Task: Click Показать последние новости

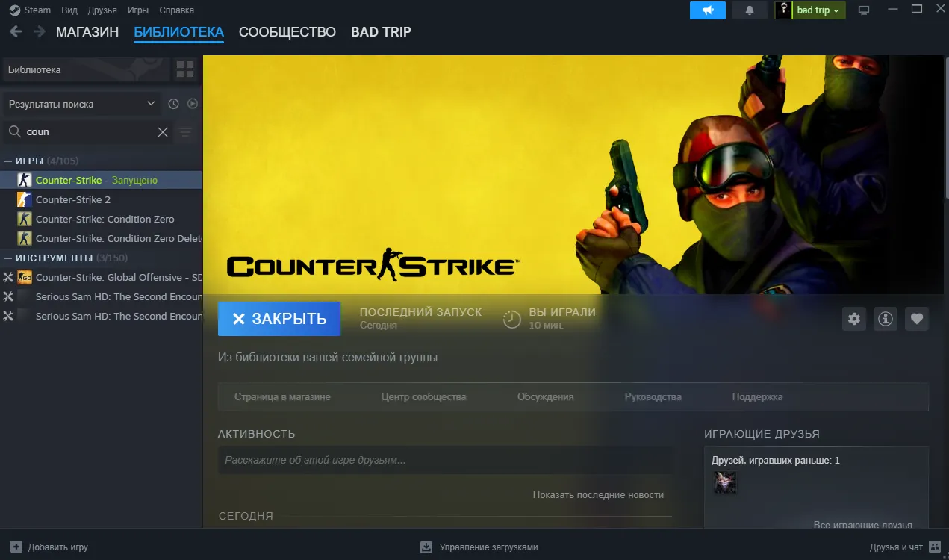Action: point(598,494)
